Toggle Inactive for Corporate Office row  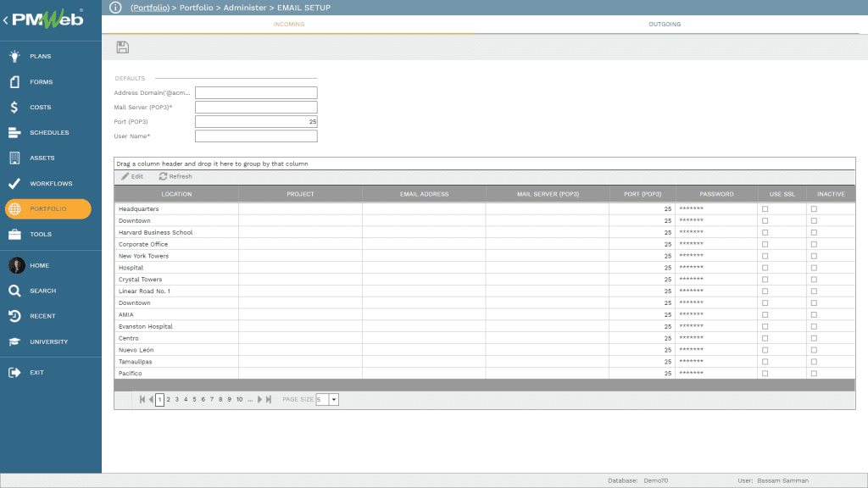[x=814, y=245]
